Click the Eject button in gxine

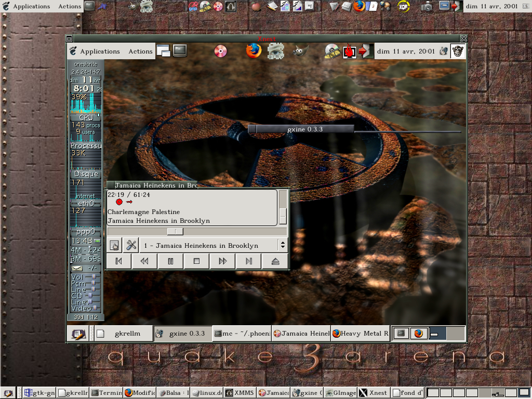[x=275, y=261]
